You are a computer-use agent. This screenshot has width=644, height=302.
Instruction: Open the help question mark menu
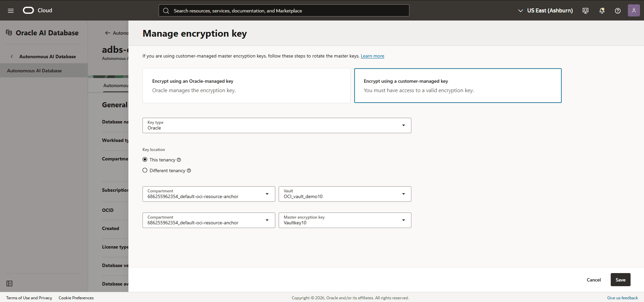[x=618, y=11]
